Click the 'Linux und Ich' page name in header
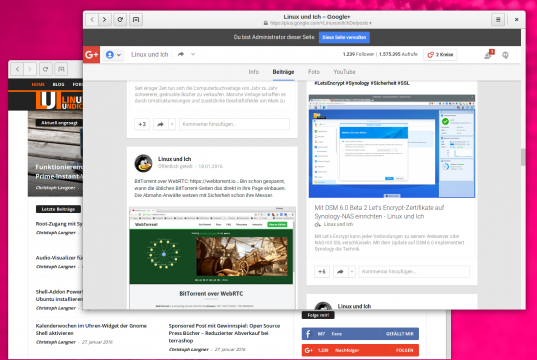Image resolution: width=537 pixels, height=360 pixels. pyautogui.click(x=149, y=54)
